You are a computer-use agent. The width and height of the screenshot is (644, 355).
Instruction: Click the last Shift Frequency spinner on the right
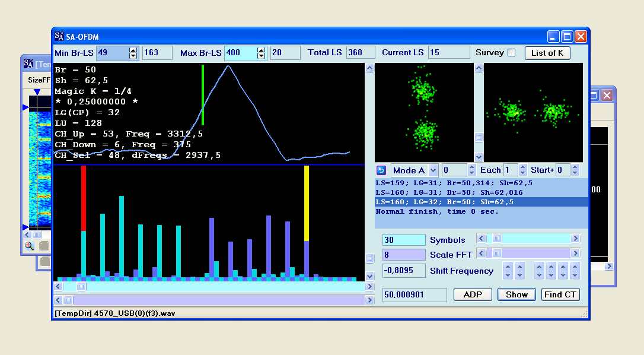[575, 271]
